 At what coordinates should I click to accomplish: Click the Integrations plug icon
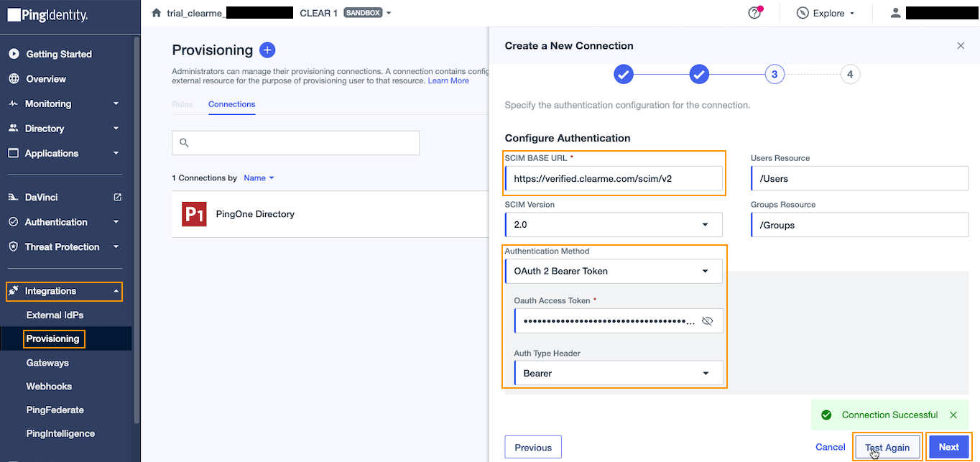tap(13, 291)
